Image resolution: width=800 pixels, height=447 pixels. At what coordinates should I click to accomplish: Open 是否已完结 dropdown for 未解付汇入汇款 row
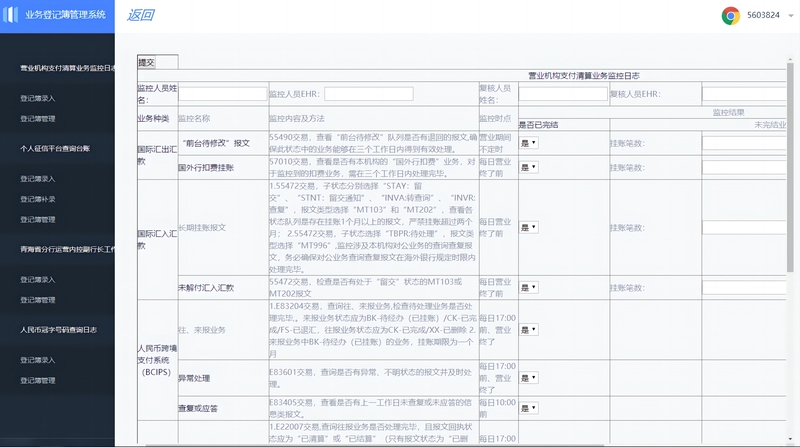point(529,288)
